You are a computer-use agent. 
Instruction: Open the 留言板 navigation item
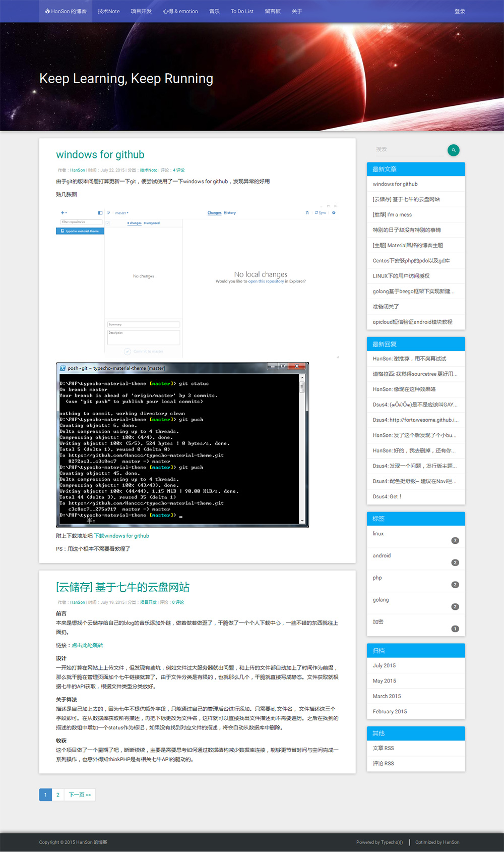[273, 11]
